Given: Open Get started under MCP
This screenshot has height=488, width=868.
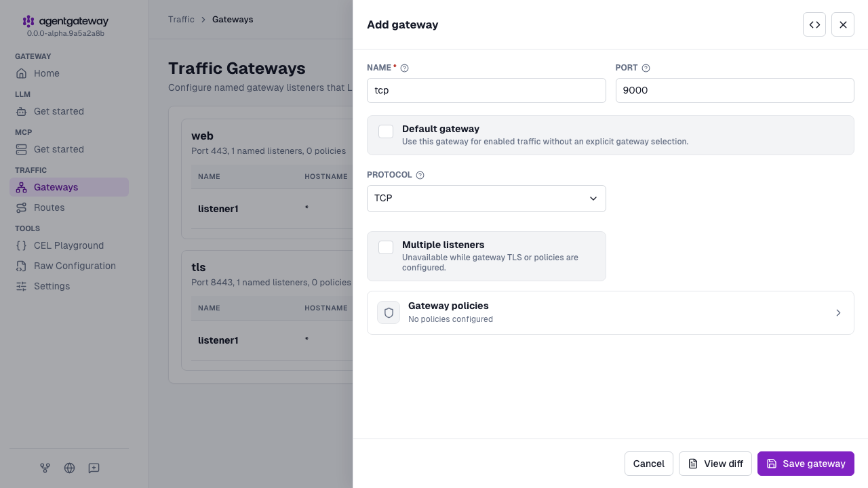Looking at the screenshot, I should coord(69,149).
